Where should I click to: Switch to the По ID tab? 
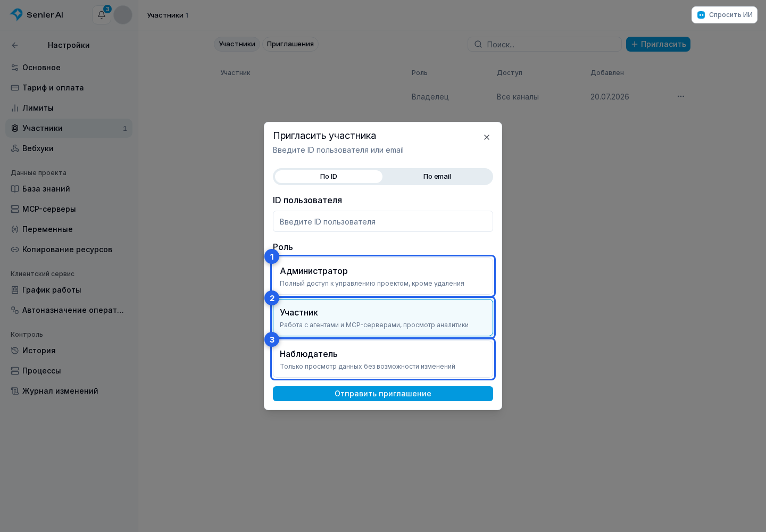pos(329,177)
